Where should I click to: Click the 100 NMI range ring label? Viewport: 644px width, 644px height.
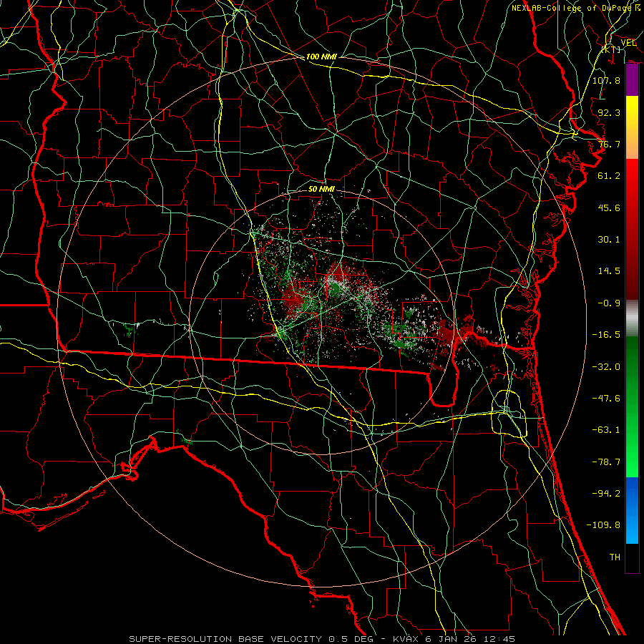point(321,57)
